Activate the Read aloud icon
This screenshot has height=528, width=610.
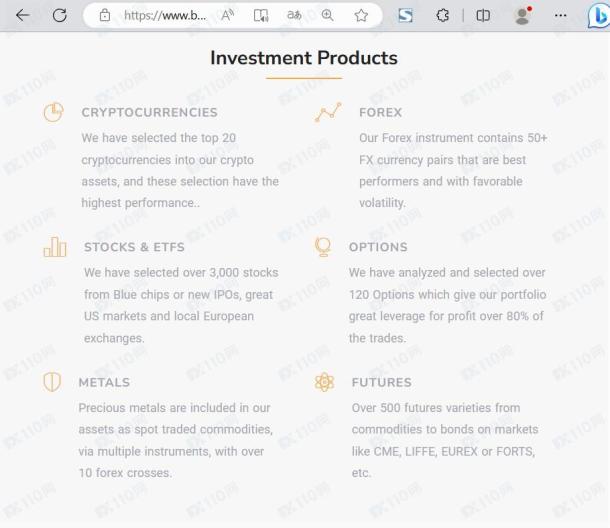(x=227, y=16)
